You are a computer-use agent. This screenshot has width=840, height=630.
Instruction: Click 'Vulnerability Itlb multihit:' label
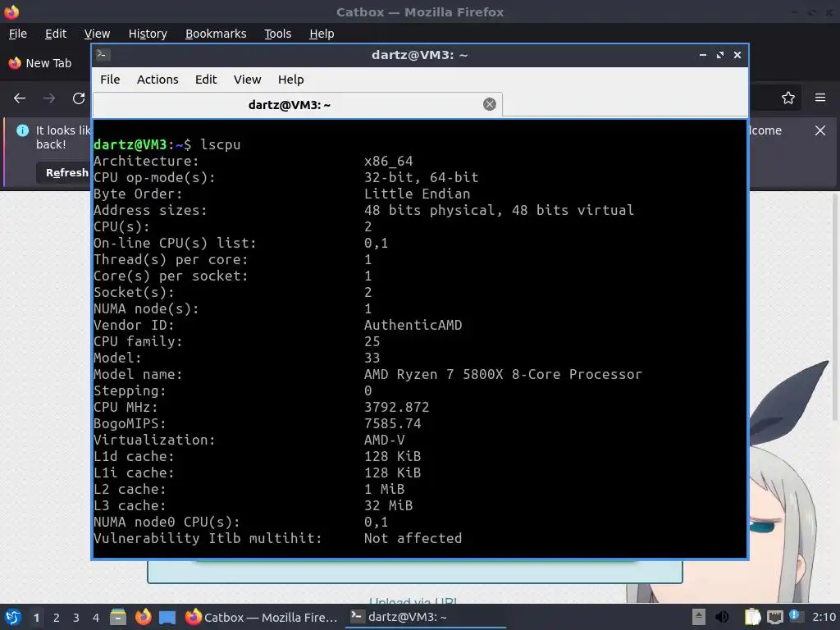click(x=208, y=538)
